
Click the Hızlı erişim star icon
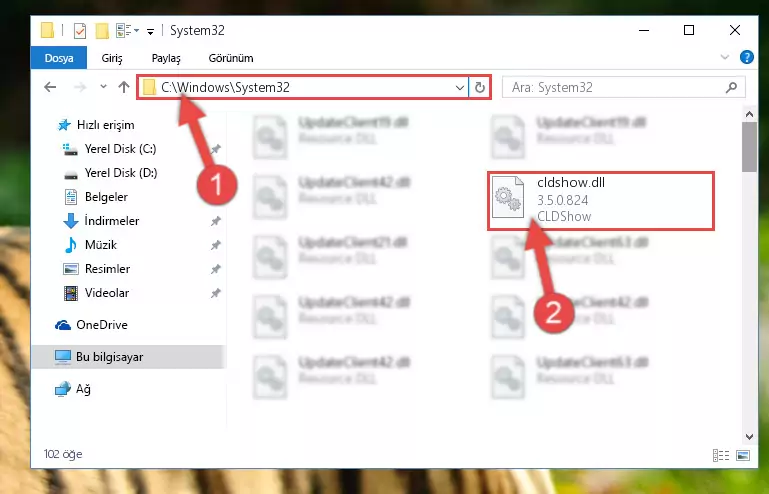(64, 125)
